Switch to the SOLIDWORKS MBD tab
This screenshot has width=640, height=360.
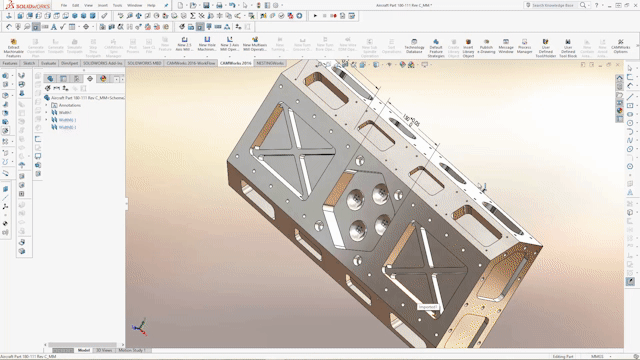click(x=144, y=63)
